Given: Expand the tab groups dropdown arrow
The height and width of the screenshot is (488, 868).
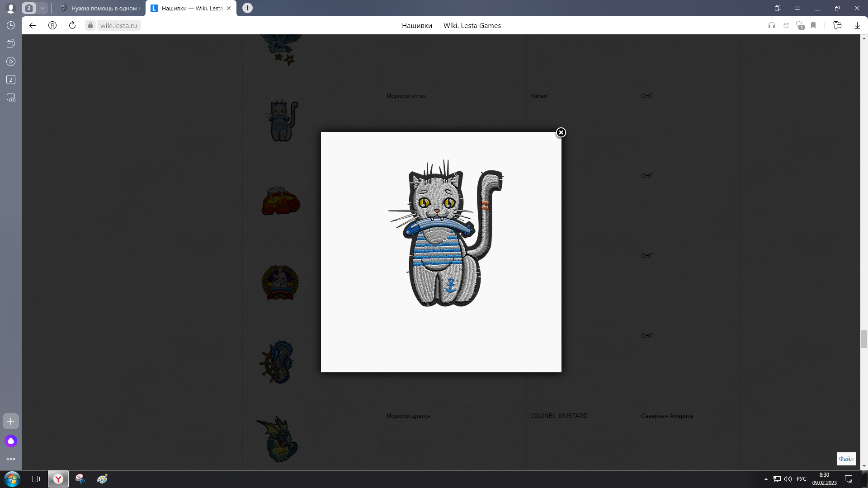Looking at the screenshot, I should (x=42, y=8).
